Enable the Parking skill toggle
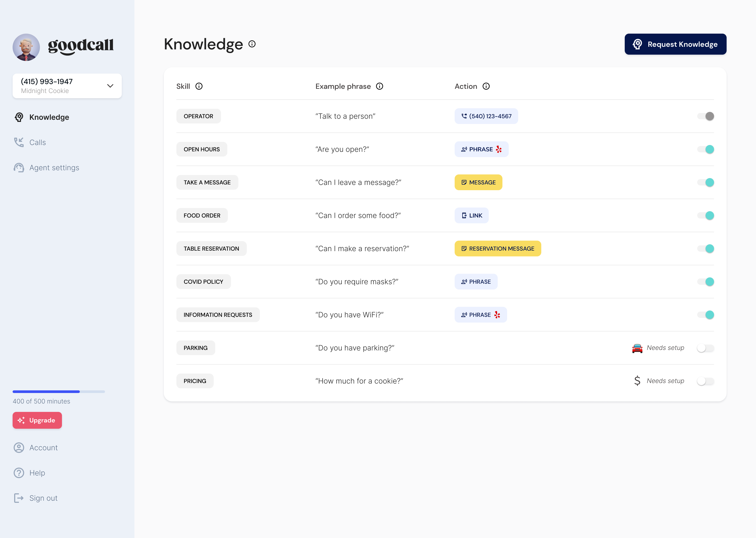The image size is (756, 538). (x=705, y=348)
